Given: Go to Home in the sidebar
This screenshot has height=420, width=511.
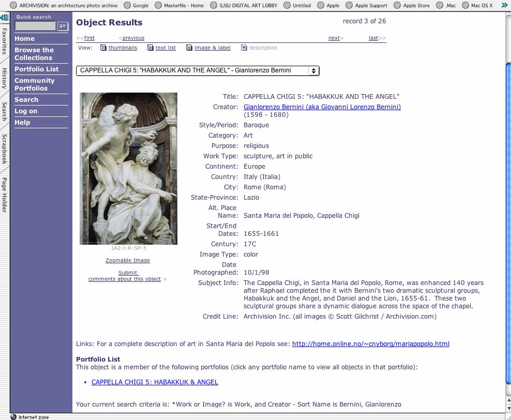Looking at the screenshot, I should tap(24, 38).
